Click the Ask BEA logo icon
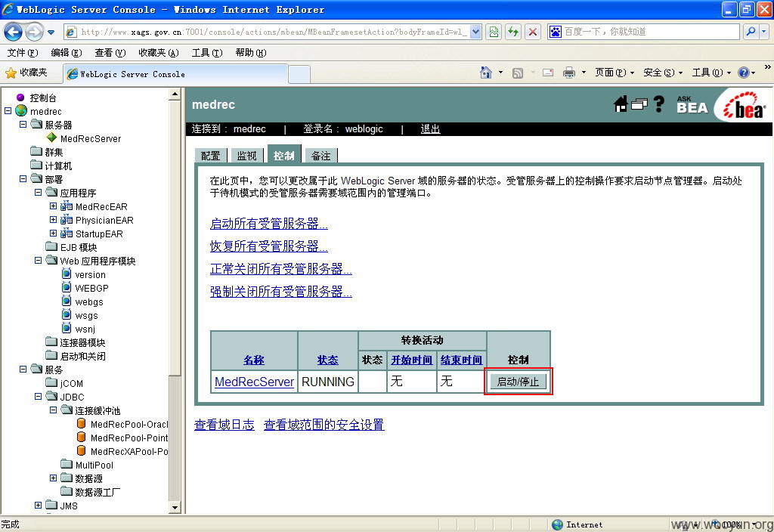 (x=692, y=104)
